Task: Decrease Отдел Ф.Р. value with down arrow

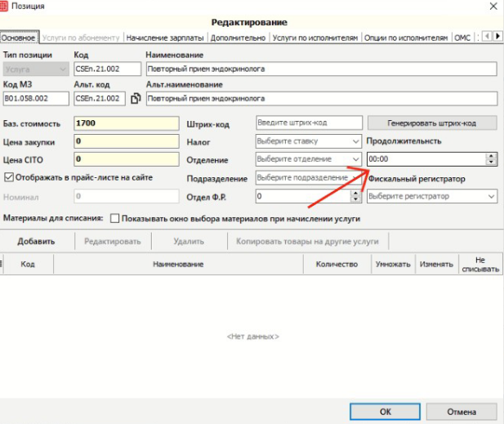Action: click(x=355, y=199)
